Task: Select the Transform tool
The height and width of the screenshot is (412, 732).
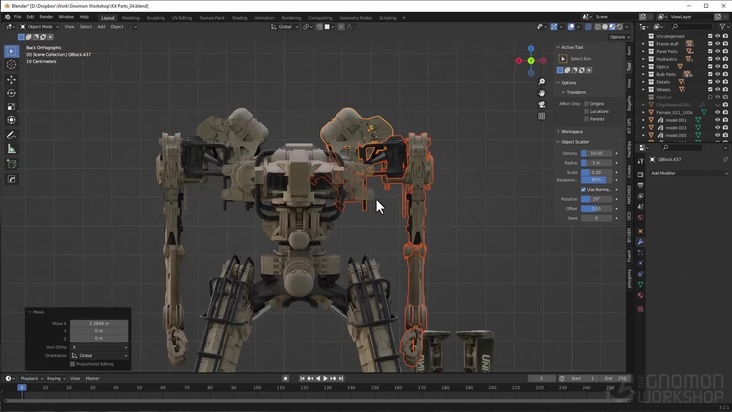Action: [x=12, y=120]
